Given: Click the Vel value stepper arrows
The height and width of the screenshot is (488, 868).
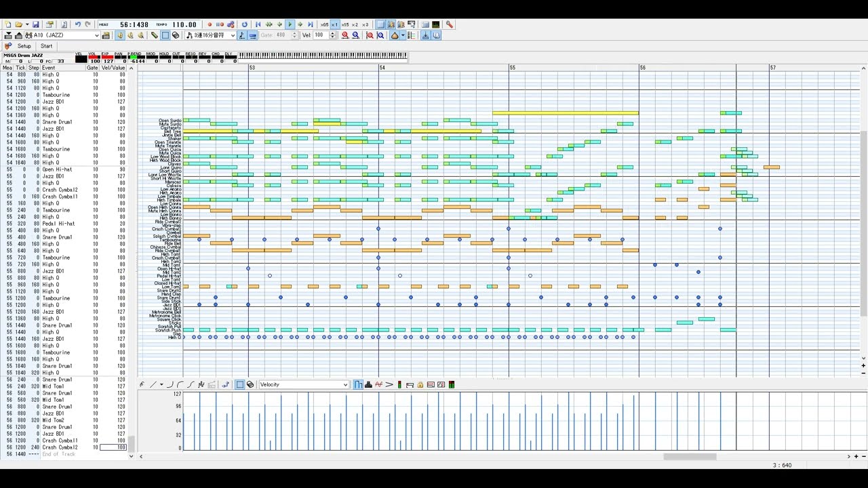Looking at the screenshot, I should [x=333, y=35].
